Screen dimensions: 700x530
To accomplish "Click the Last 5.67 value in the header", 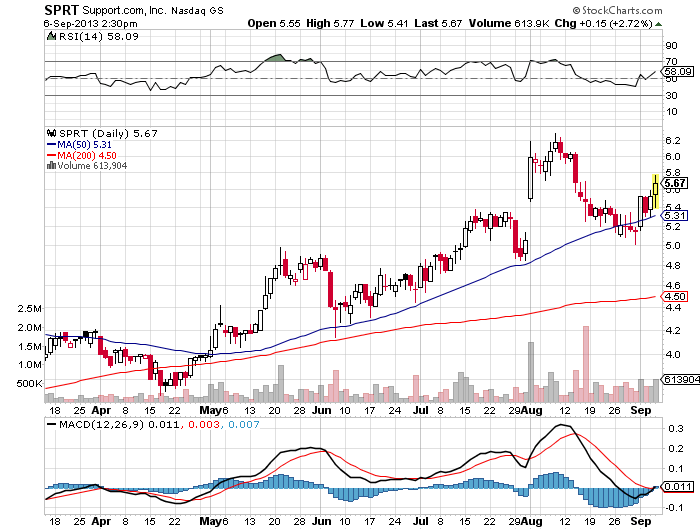I will pyautogui.click(x=438, y=23).
